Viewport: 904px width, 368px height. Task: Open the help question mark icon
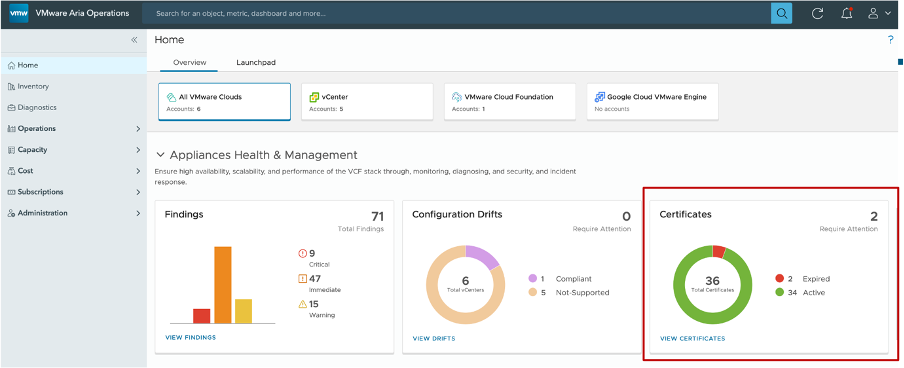[x=890, y=40]
